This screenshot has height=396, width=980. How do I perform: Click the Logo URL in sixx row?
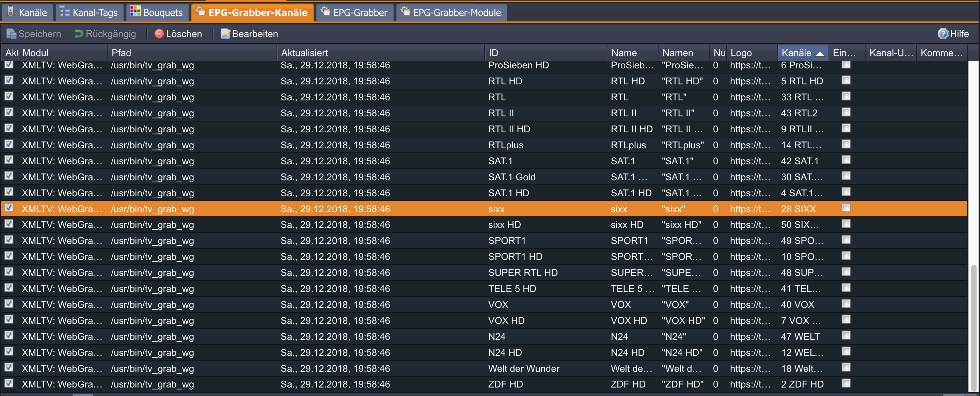pos(750,209)
